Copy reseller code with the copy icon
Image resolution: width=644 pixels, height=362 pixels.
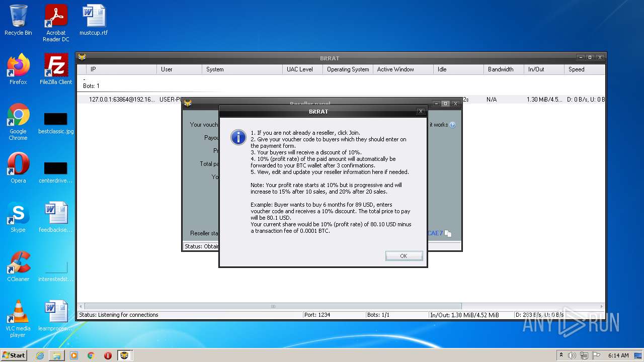448,233
